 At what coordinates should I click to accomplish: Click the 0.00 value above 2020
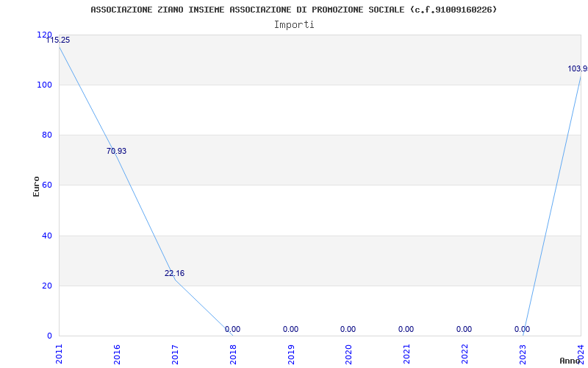(x=348, y=329)
